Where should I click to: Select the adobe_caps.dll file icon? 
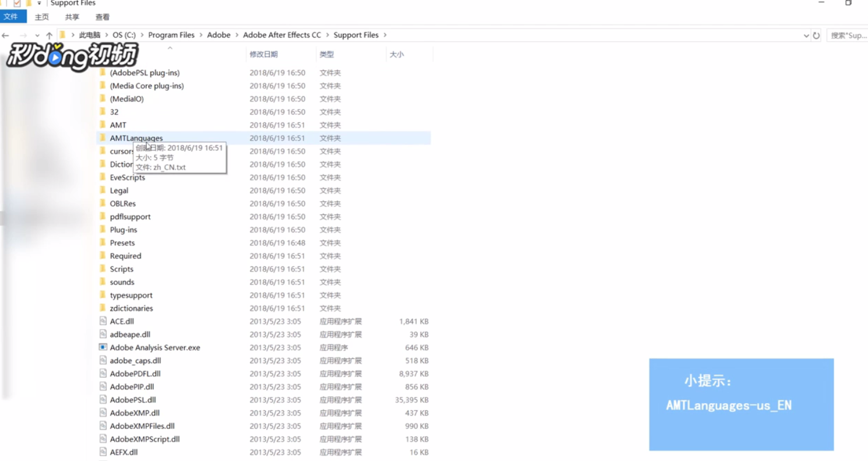(x=103, y=361)
